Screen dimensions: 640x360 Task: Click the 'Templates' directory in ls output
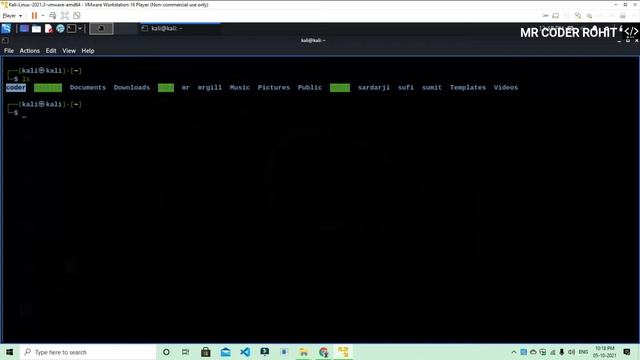coord(468,88)
